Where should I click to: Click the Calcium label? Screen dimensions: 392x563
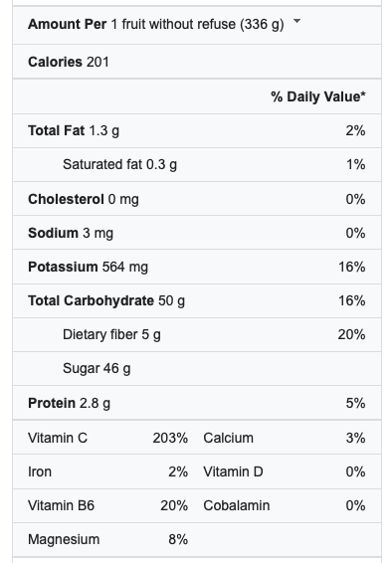228,438
